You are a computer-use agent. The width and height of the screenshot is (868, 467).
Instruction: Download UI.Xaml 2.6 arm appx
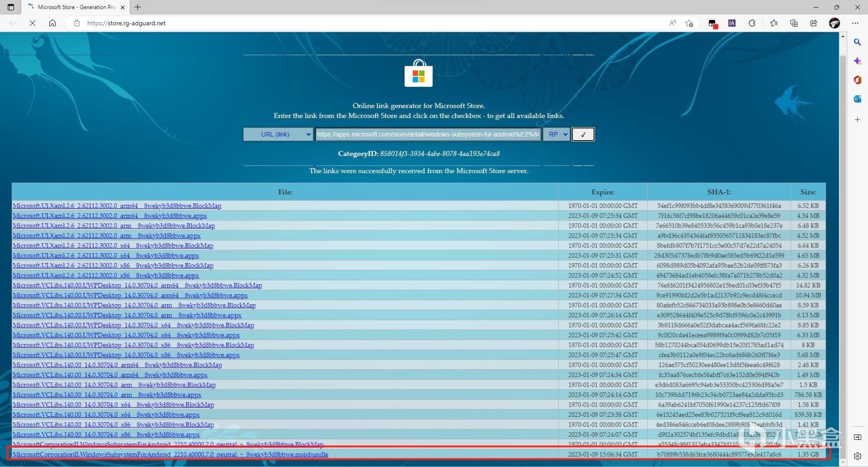click(x=106, y=236)
